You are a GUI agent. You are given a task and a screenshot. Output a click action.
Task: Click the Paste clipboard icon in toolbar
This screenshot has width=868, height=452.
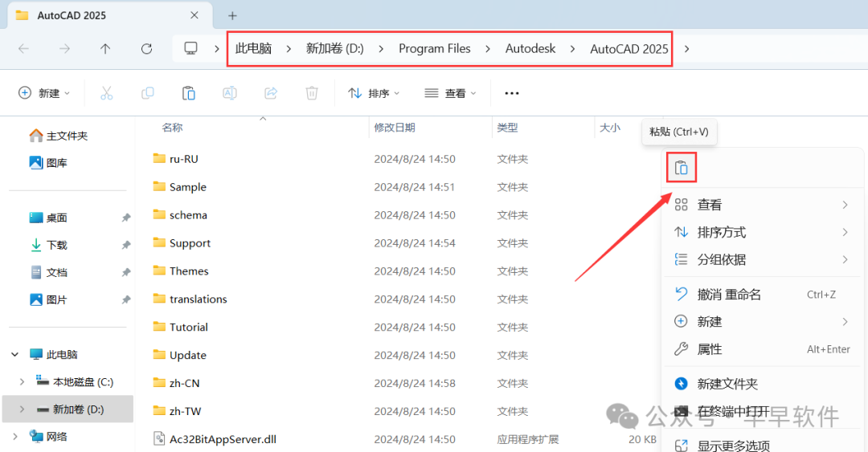click(188, 93)
